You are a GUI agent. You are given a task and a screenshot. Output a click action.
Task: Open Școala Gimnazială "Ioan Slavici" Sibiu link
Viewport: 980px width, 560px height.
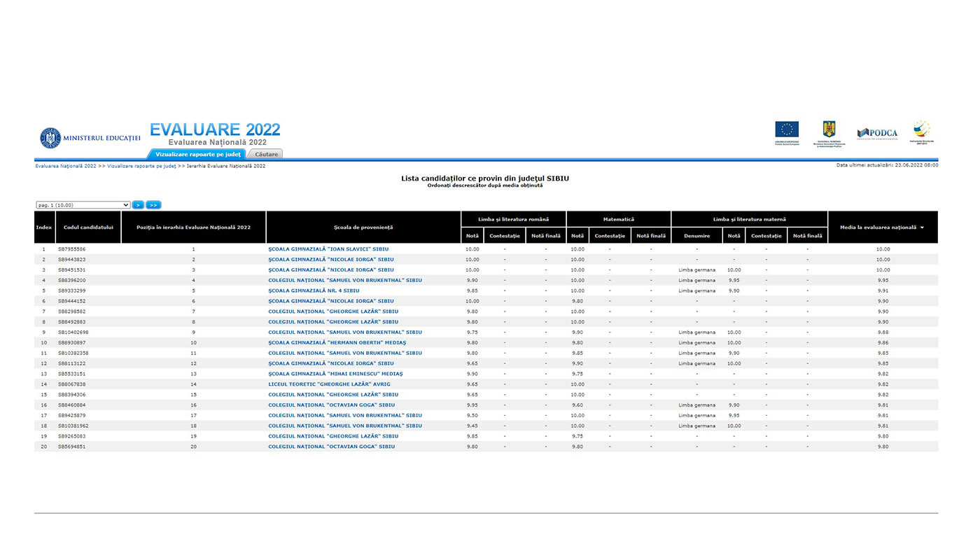point(328,249)
